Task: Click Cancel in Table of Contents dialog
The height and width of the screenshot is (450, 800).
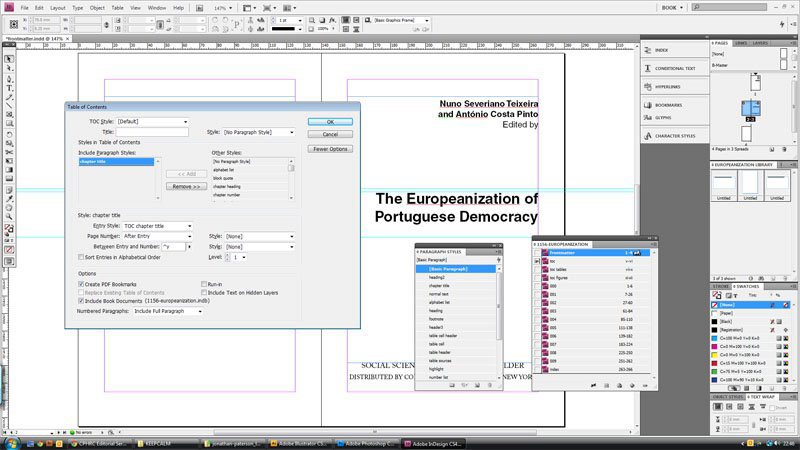Action: tap(330, 134)
